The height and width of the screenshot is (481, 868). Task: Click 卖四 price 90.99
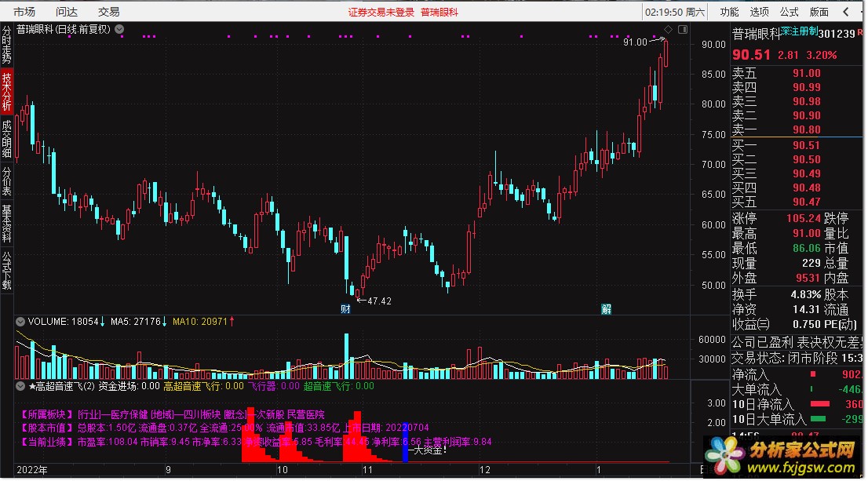(807, 87)
